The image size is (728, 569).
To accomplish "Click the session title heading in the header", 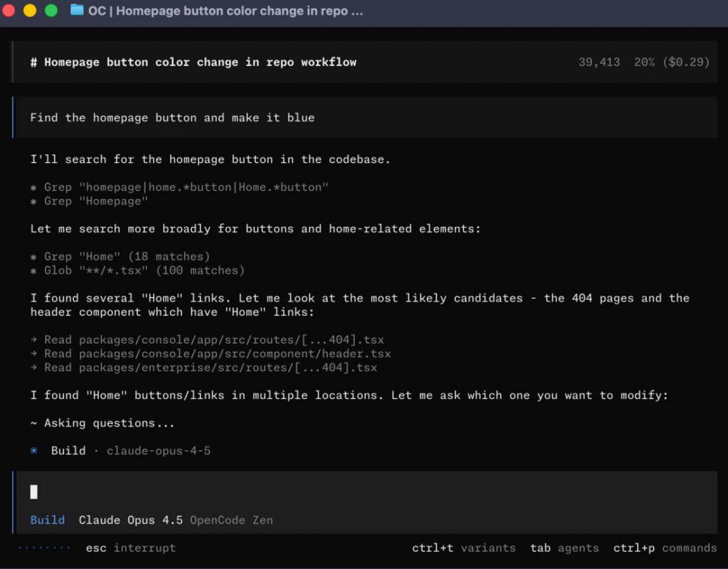I will click(193, 63).
